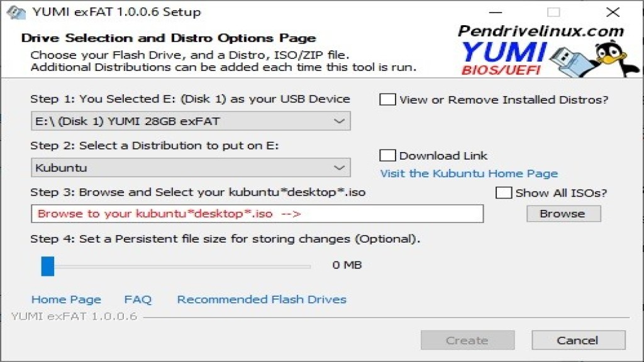Visit the Kubuntu Home Page link
The image size is (644, 362).
click(x=469, y=173)
